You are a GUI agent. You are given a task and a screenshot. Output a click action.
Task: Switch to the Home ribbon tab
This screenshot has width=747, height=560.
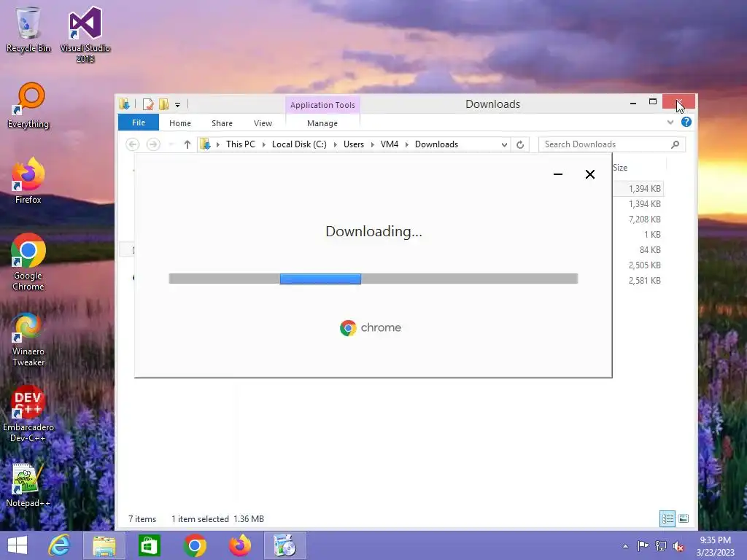pos(180,122)
